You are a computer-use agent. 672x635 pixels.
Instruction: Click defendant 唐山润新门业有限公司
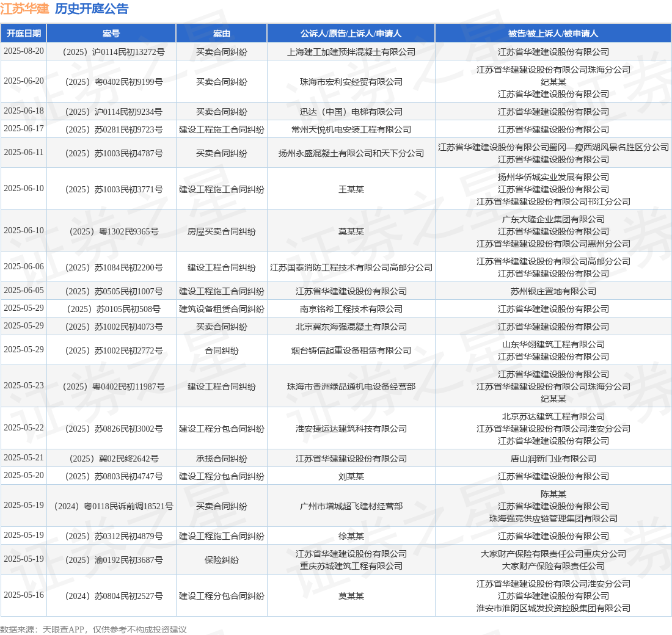click(553, 459)
